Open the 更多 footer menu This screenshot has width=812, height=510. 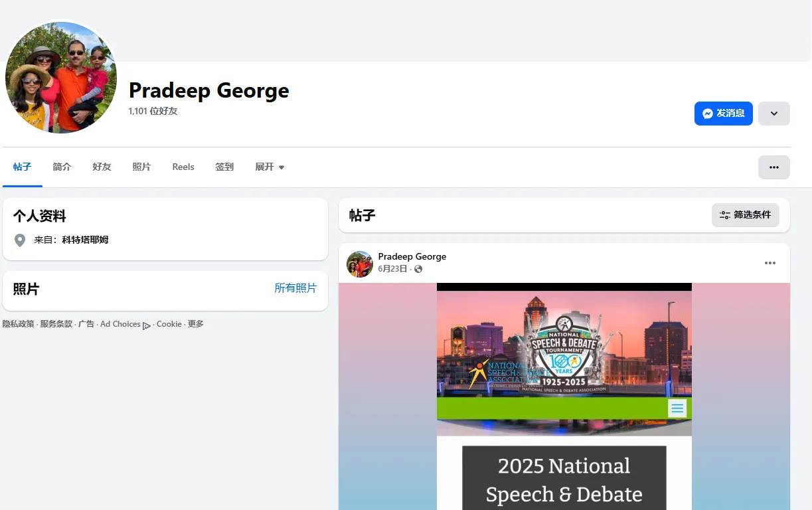click(196, 324)
